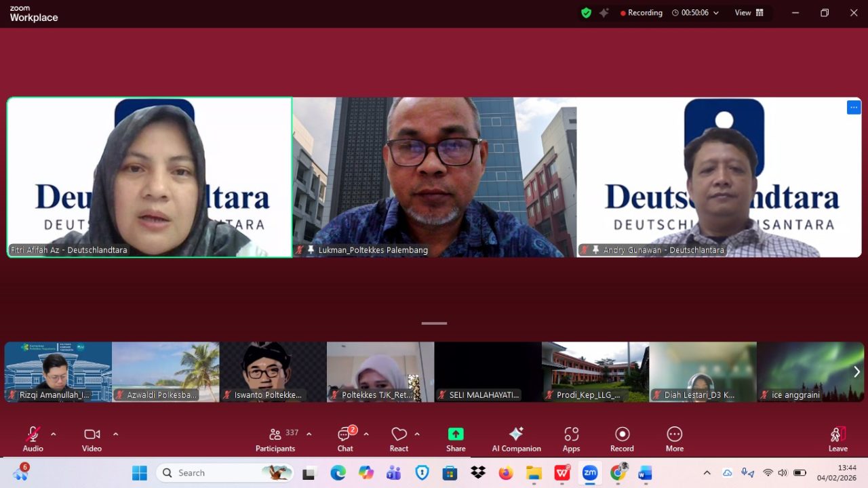Click the Record button

(x=622, y=439)
